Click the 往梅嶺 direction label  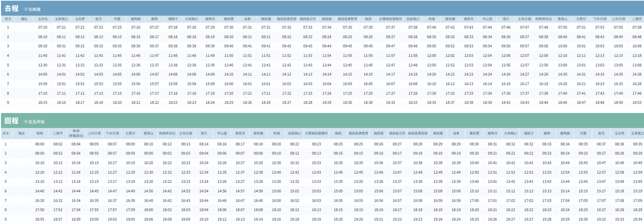[x=34, y=9]
